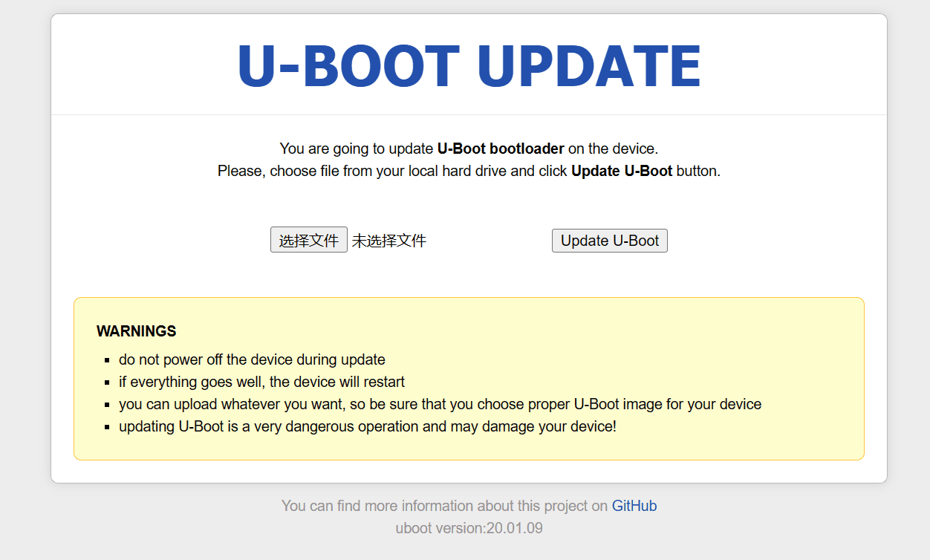
Task: Click the bullet beside "do not power off"
Action: pyautogui.click(x=108, y=361)
